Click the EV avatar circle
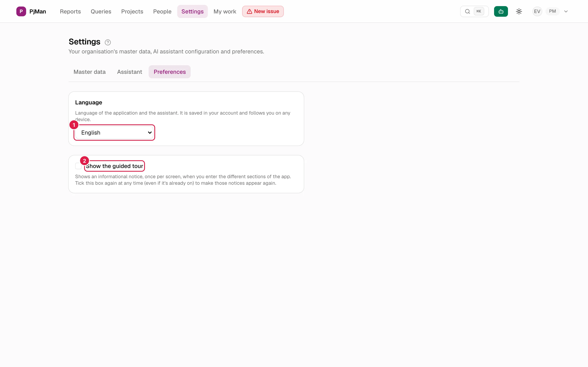Image resolution: width=588 pixels, height=367 pixels. (x=537, y=11)
